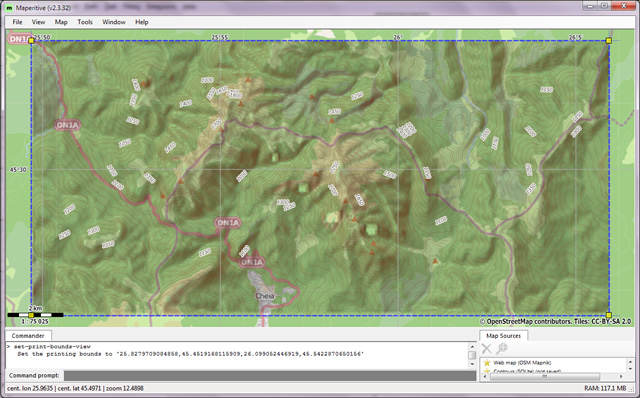Click inside the Command prompt input field
Image resolution: width=640 pixels, height=398 pixels.
click(270, 376)
